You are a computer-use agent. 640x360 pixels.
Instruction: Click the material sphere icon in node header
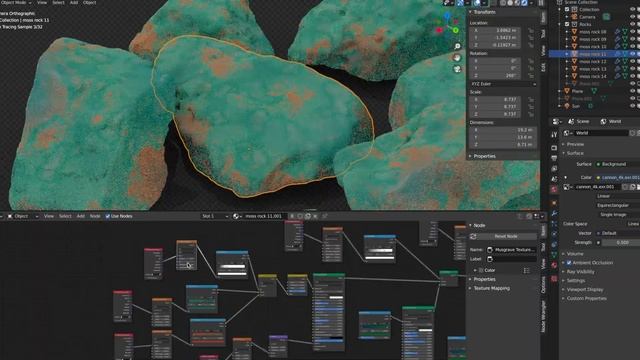(236, 216)
